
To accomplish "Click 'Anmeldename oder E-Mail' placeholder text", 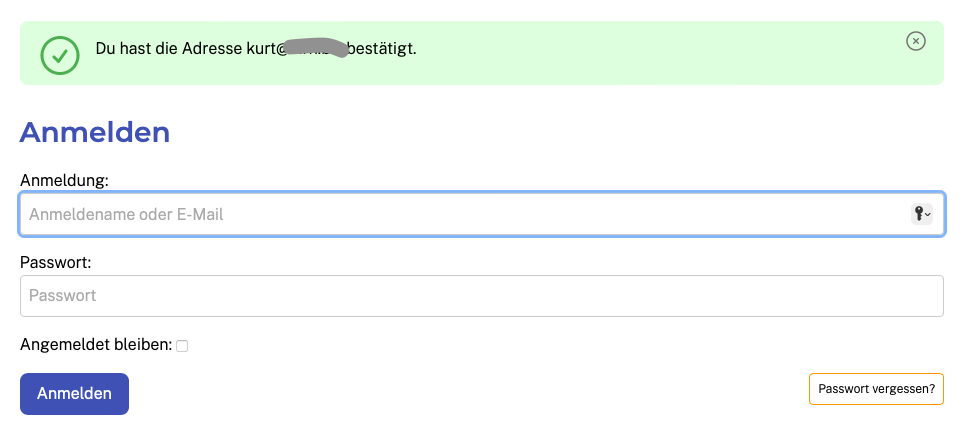I will (125, 214).
